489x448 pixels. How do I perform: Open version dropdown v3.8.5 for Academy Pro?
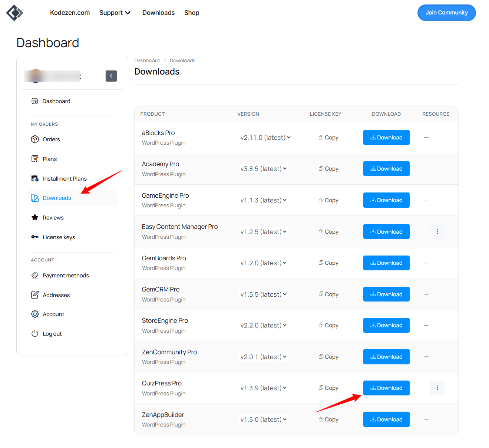[264, 169]
